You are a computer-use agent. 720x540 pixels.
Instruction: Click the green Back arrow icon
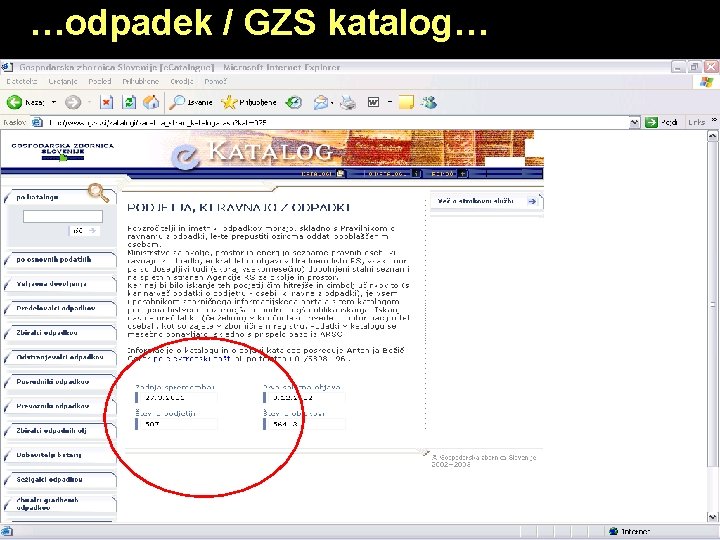coord(15,102)
